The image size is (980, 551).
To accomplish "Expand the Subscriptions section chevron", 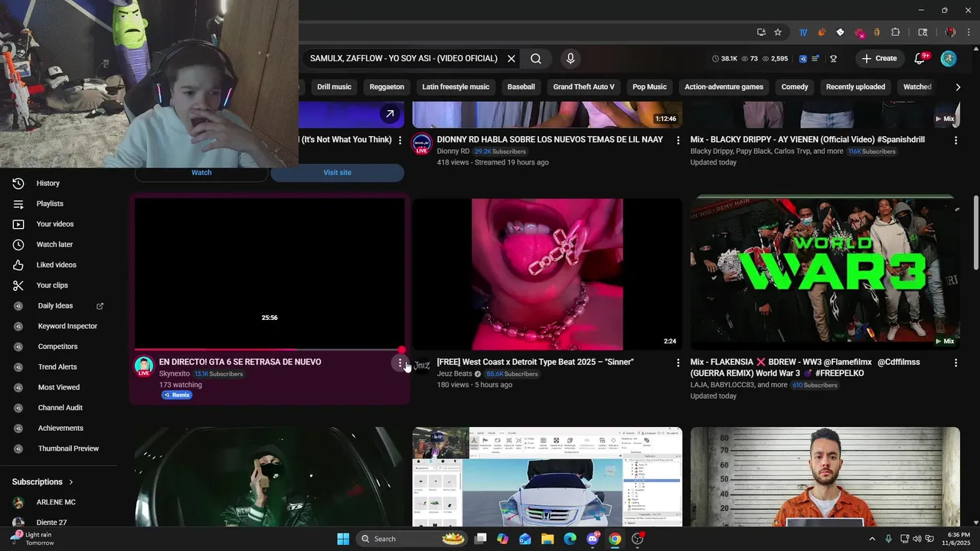I will (71, 482).
